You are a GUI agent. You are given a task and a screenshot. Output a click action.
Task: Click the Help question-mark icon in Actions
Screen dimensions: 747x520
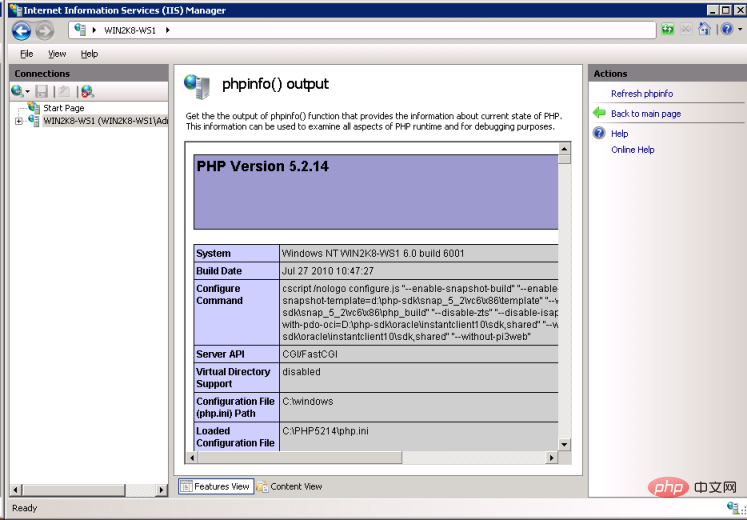tap(599, 133)
